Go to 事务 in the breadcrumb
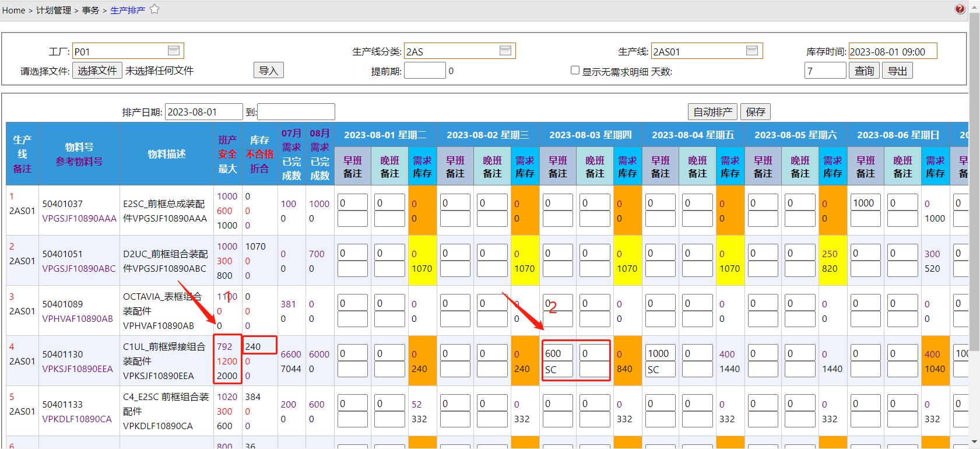 pyautogui.click(x=90, y=10)
